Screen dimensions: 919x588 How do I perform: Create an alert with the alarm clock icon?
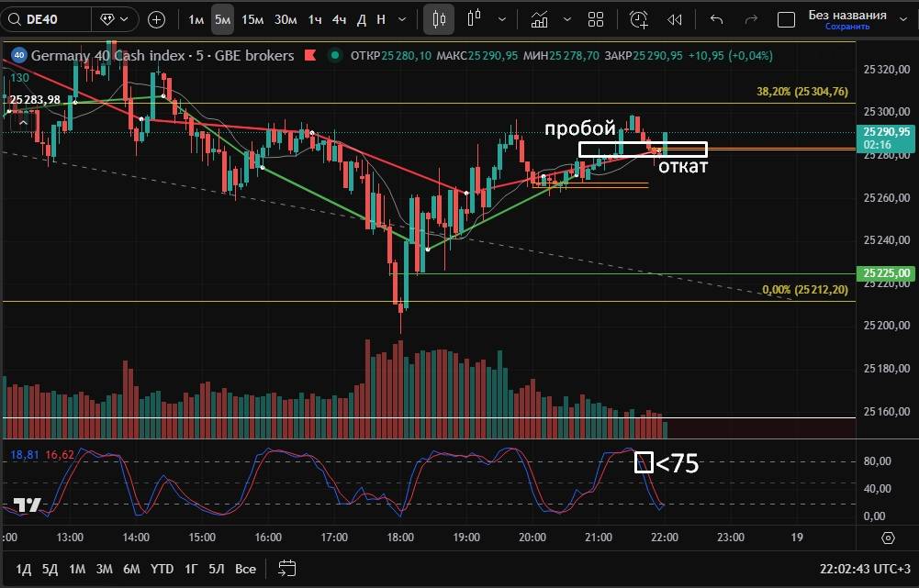click(638, 19)
